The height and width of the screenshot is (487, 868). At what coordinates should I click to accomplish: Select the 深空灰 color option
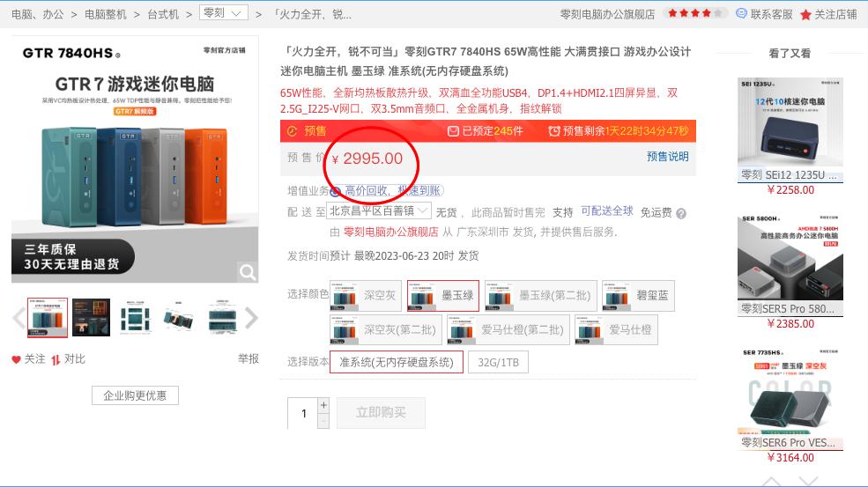366,296
